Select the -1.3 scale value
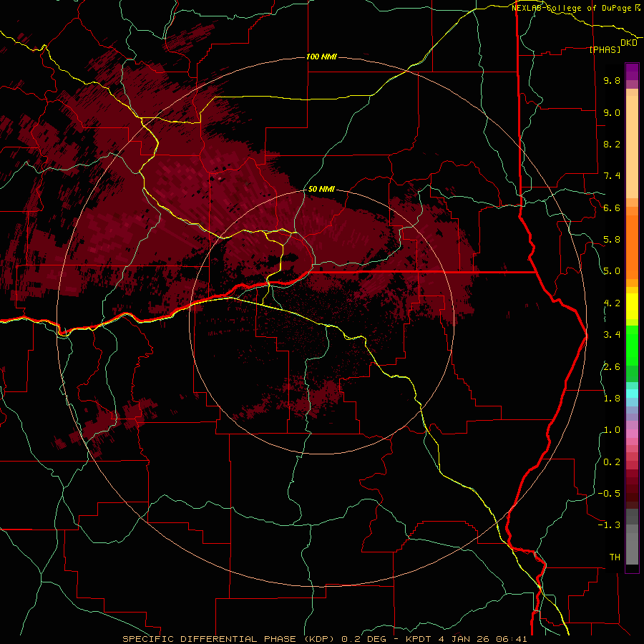Image resolution: width=644 pixels, height=644 pixels. click(x=609, y=525)
